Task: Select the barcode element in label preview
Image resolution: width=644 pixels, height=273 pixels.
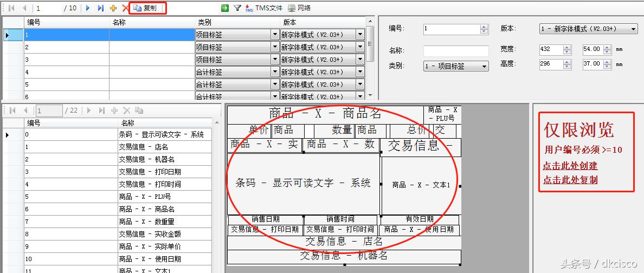Action: (x=304, y=184)
